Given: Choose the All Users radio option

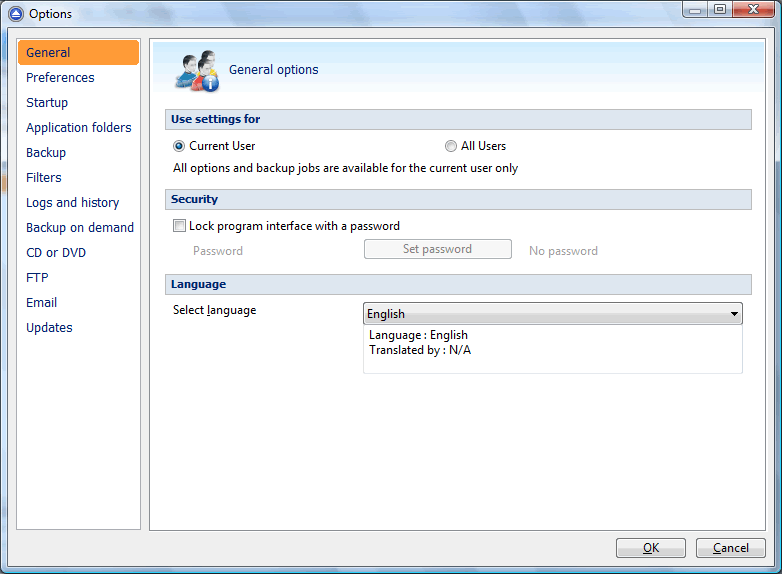Looking at the screenshot, I should [450, 146].
